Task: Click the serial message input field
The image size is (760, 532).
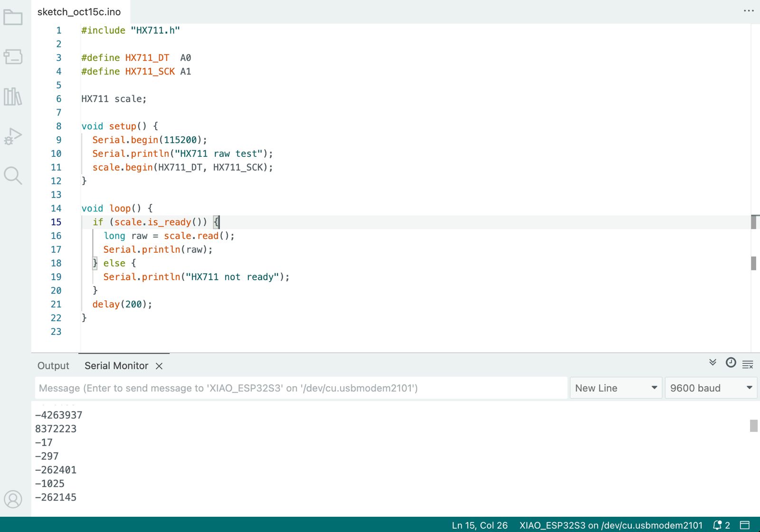Action: 301,388
